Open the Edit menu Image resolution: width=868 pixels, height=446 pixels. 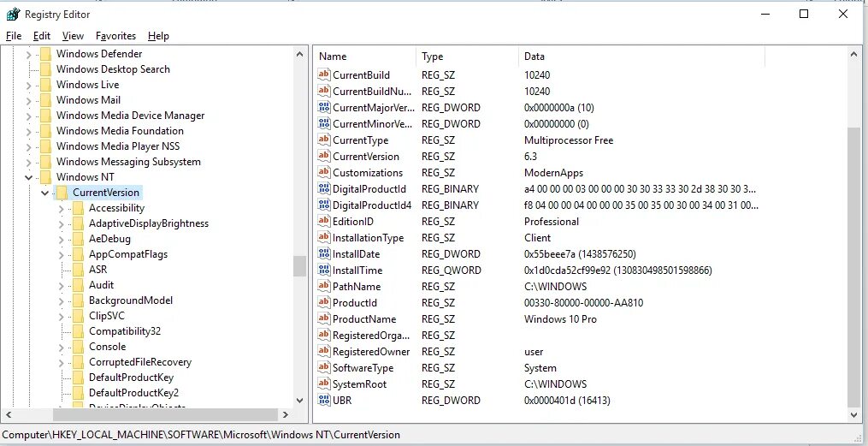[x=42, y=36]
